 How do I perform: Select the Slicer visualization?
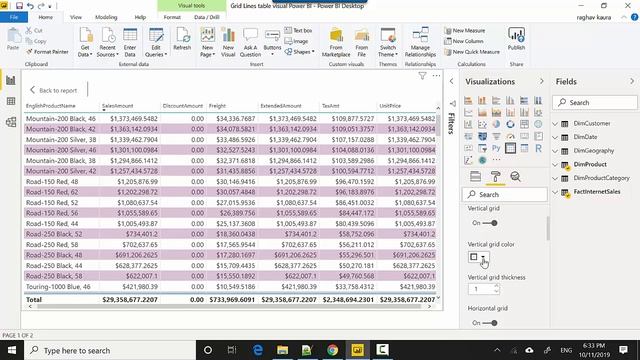click(482, 148)
